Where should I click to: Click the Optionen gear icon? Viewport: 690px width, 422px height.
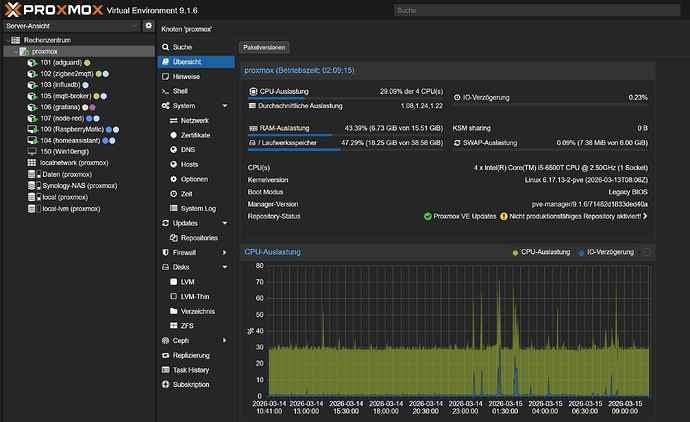(x=173, y=179)
